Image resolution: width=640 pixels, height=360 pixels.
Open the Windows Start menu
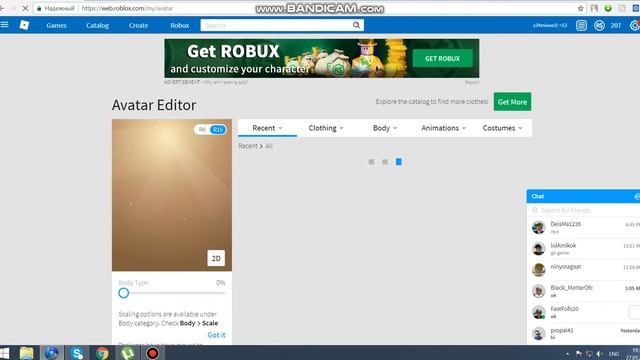[4, 353]
